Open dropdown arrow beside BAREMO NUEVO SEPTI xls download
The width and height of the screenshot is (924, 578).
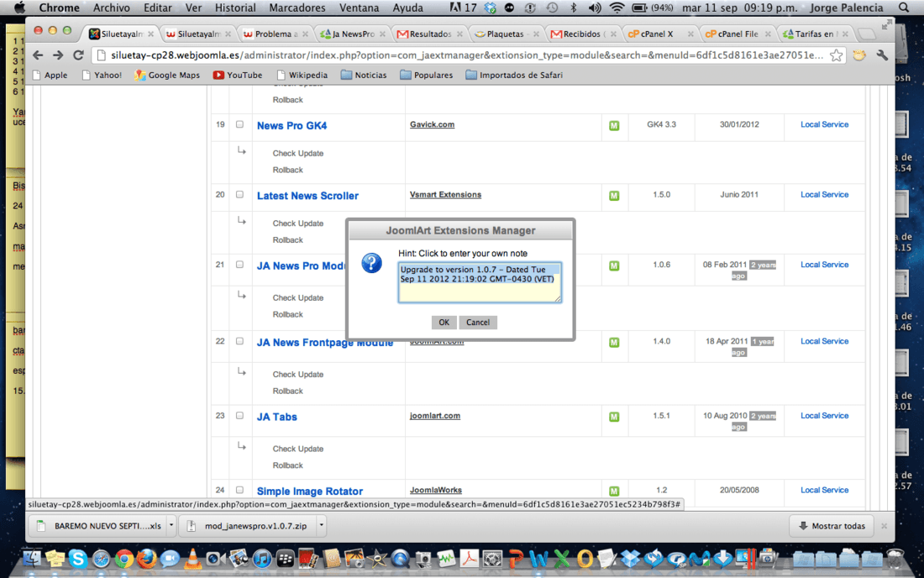(171, 526)
